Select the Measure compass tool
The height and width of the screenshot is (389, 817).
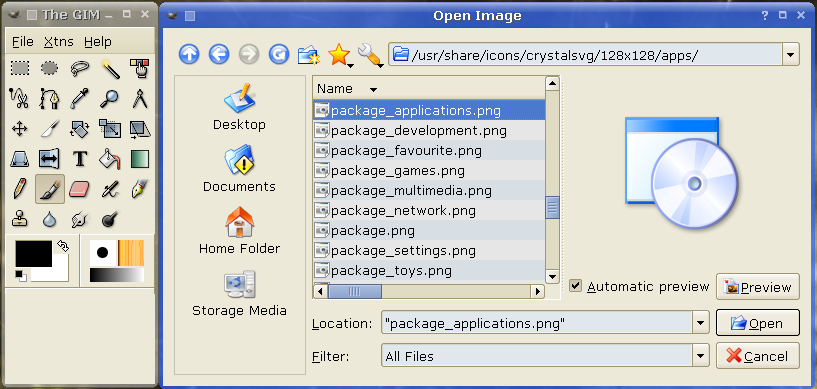click(140, 98)
